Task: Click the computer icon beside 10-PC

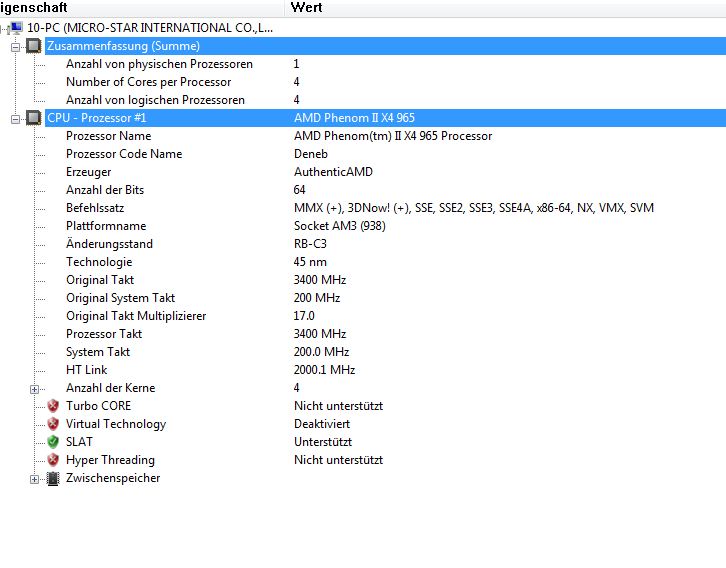Action: pyautogui.click(x=15, y=28)
